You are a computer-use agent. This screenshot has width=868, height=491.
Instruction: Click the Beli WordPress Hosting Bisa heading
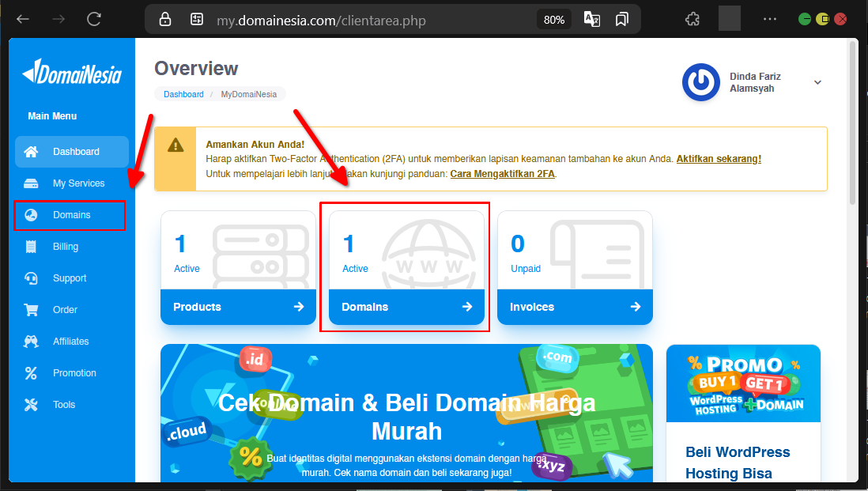[738, 463]
